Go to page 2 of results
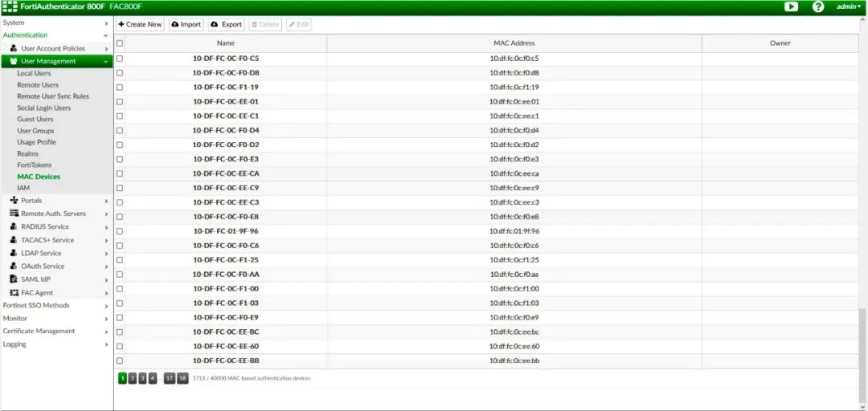868x411 pixels. tap(133, 378)
